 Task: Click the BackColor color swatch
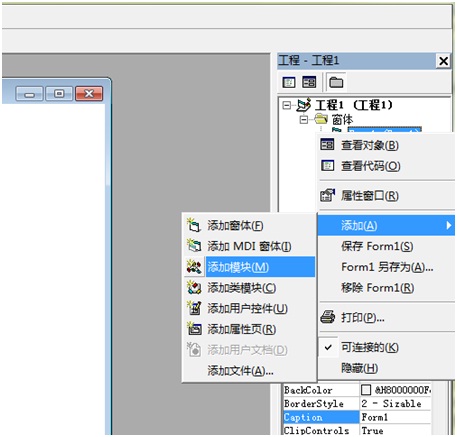366,390
